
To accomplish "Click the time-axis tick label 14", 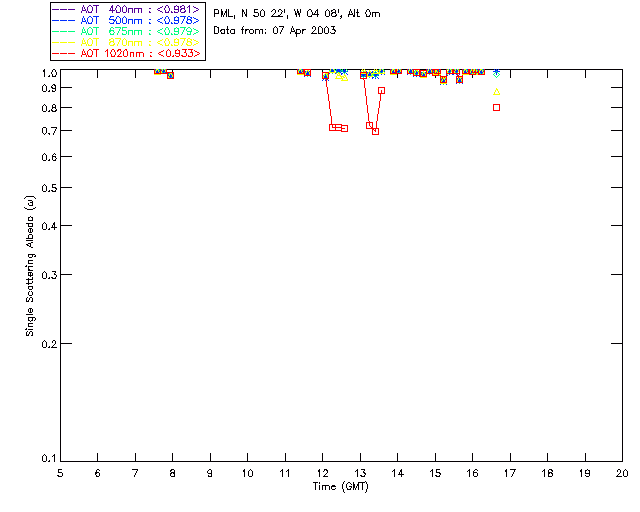I will 398,474.
